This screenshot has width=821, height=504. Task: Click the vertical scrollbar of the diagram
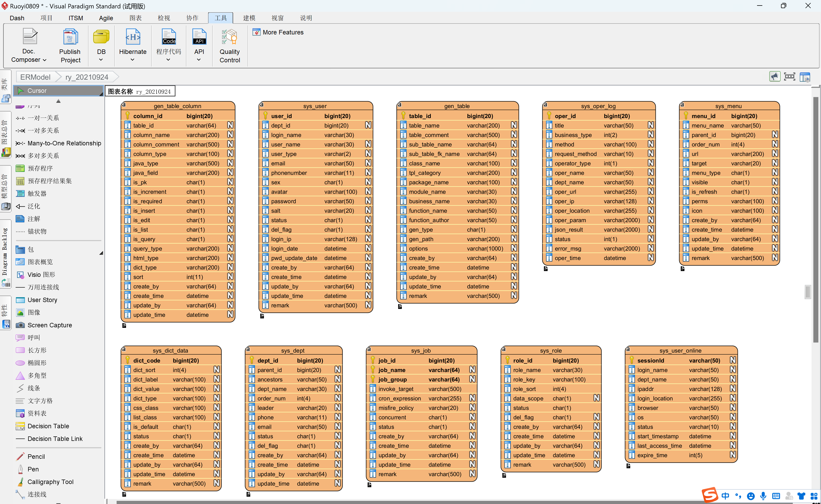[815, 220]
